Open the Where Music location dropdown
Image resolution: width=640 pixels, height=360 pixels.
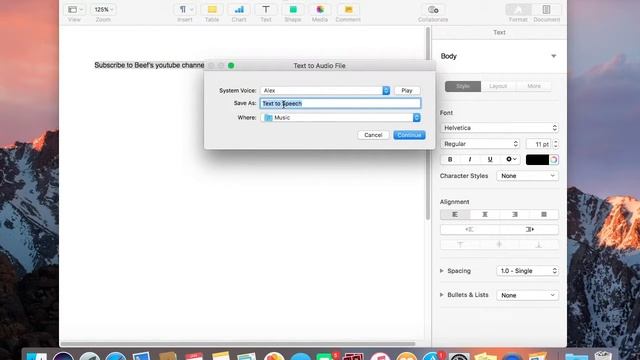(x=340, y=118)
